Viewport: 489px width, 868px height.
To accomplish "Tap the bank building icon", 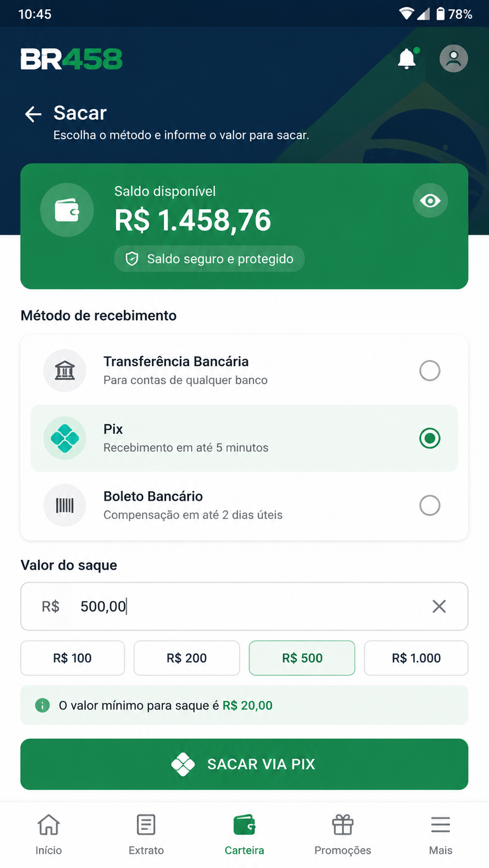I will point(65,371).
